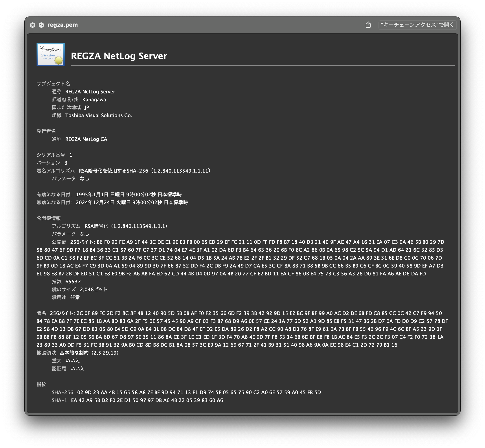Screen dimensions: 485x448
Task: Click the share icon in title bar
Action: [368, 25]
